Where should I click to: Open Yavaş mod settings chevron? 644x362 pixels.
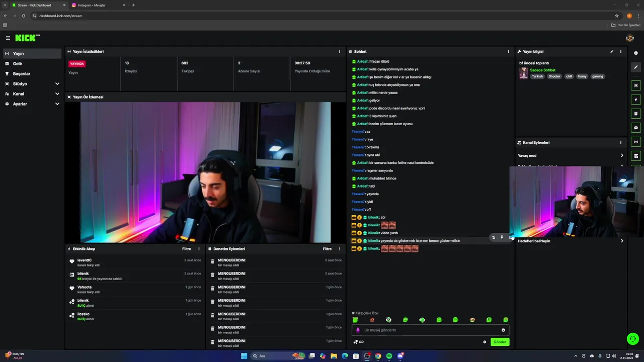click(622, 155)
